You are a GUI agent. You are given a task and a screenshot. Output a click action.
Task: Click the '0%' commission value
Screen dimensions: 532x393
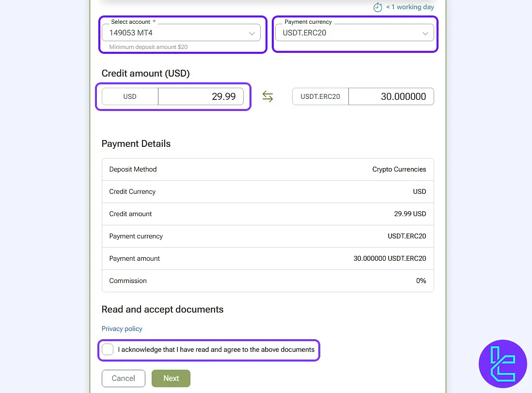[421, 281]
